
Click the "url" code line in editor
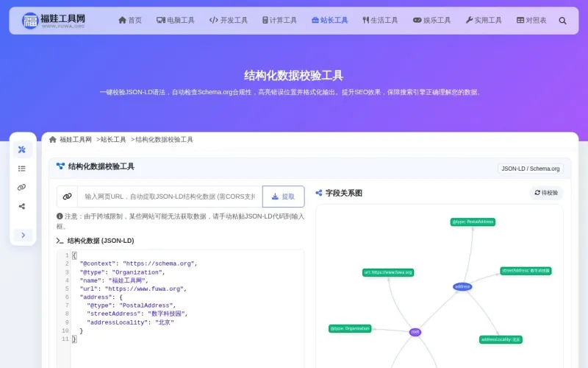pyautogui.click(x=133, y=289)
